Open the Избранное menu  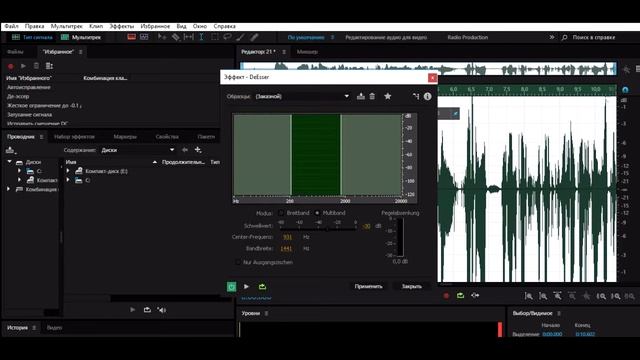tap(155, 26)
